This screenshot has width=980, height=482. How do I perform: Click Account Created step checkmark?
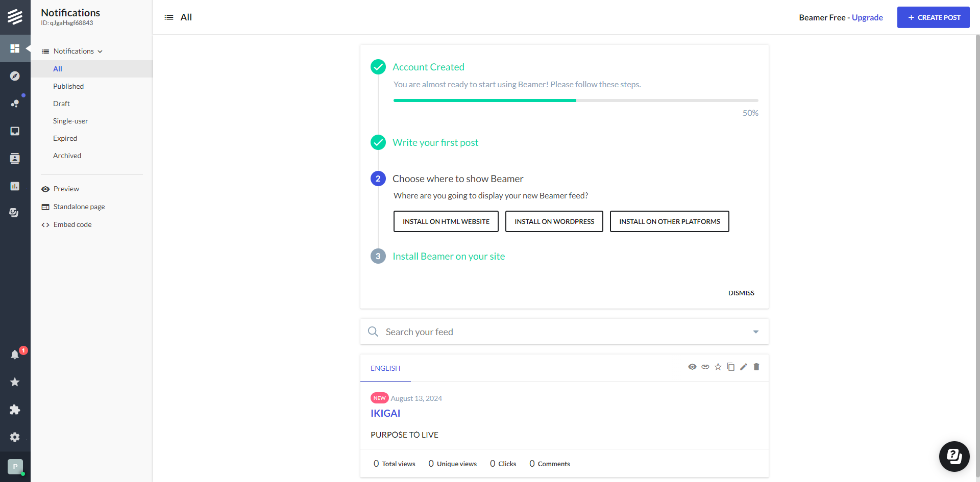(378, 67)
